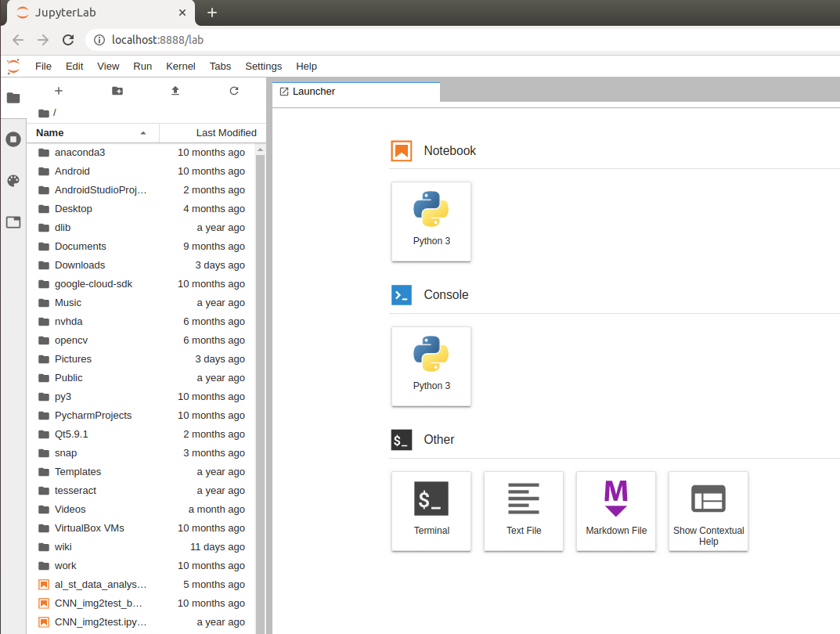Image resolution: width=840 pixels, height=634 pixels.
Task: Open the Kernel menu
Action: 181,67
